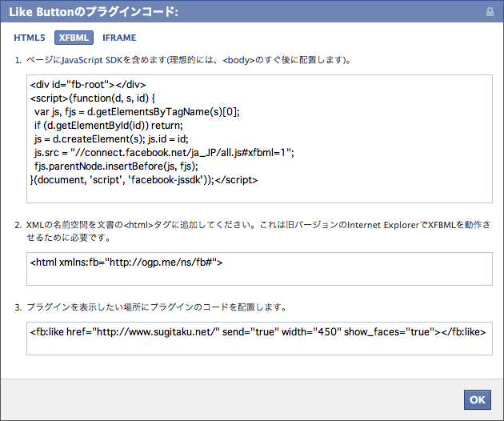Click the lock icon in dialog header
504x421 pixels.
490,12
